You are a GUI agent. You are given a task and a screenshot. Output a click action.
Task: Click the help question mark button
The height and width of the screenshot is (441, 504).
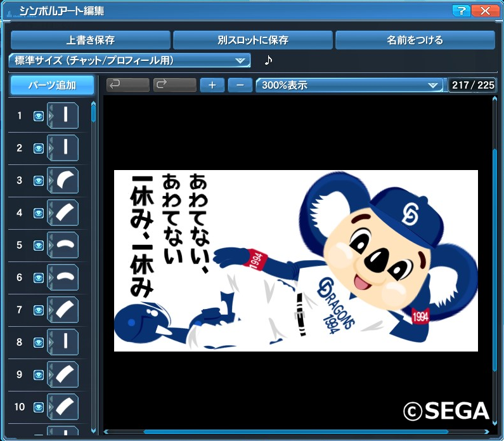pos(462,11)
